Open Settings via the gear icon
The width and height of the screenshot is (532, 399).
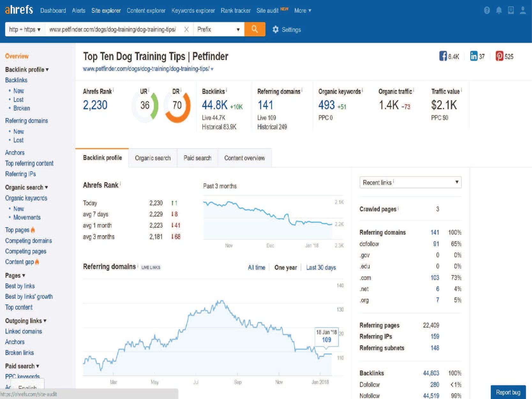275,30
